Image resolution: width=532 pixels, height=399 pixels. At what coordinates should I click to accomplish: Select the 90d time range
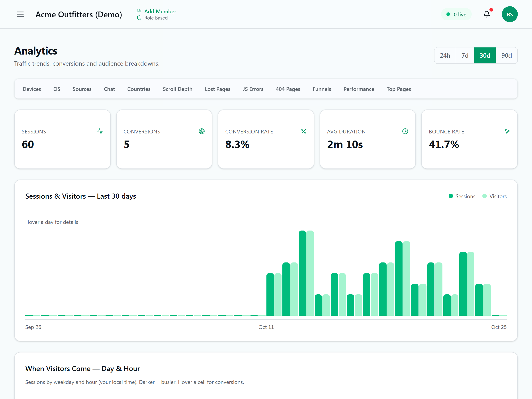click(x=507, y=56)
